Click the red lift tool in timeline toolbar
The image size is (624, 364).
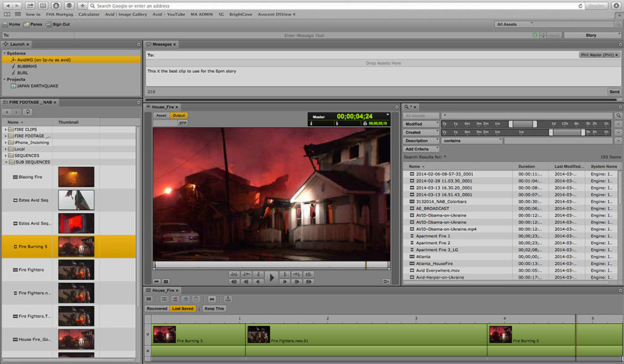click(x=175, y=299)
